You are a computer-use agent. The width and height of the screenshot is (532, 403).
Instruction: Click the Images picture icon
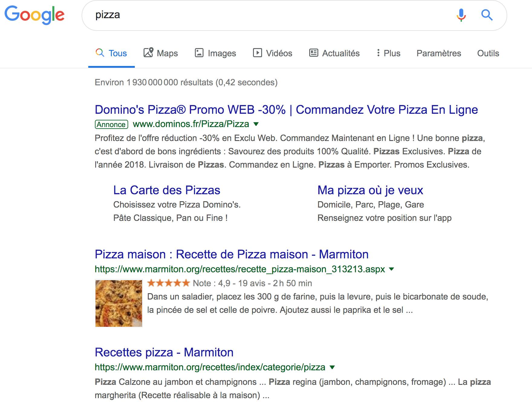[199, 53]
